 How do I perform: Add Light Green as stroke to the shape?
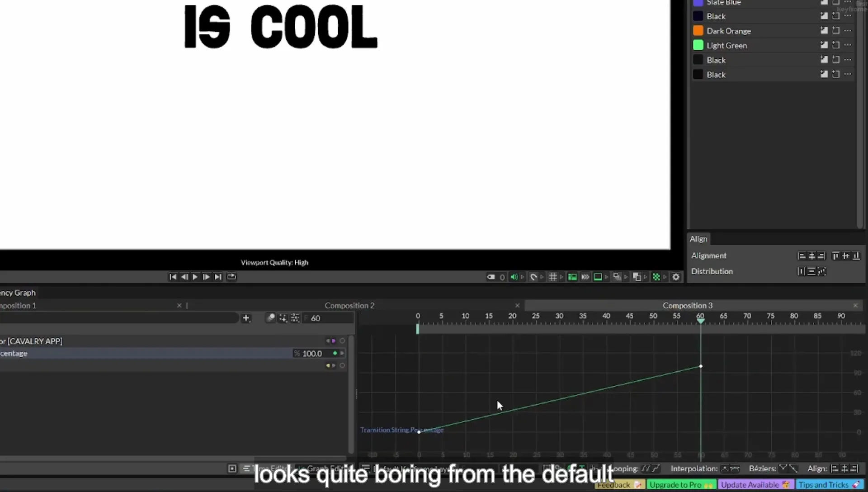pos(835,45)
